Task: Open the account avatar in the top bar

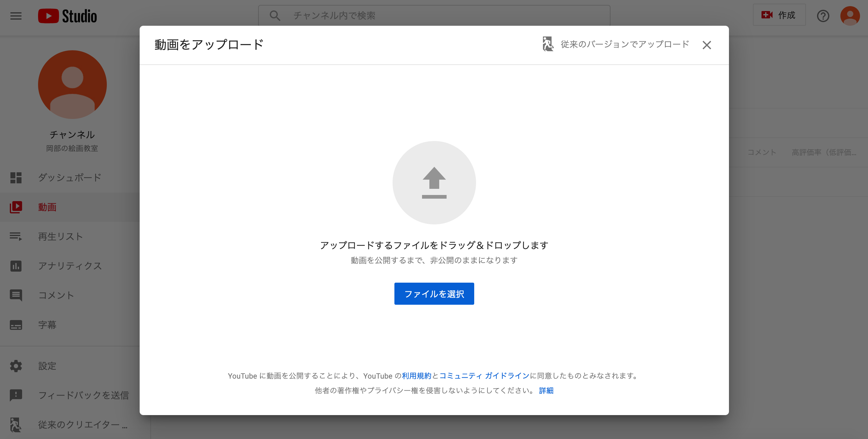Action: click(x=850, y=16)
